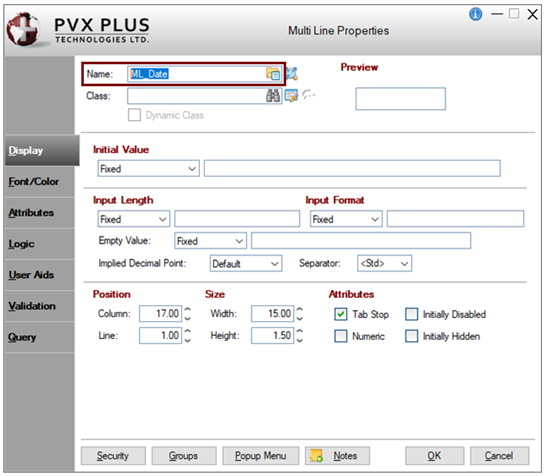Screen dimensions: 547x476
Task: Confirm with the OK button
Action: coord(434,455)
